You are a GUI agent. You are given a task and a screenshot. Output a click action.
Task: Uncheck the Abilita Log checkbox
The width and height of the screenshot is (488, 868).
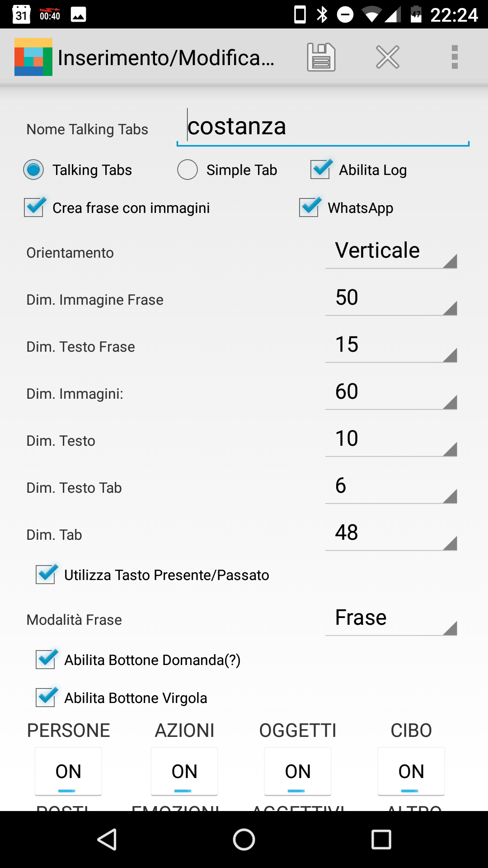point(321,170)
